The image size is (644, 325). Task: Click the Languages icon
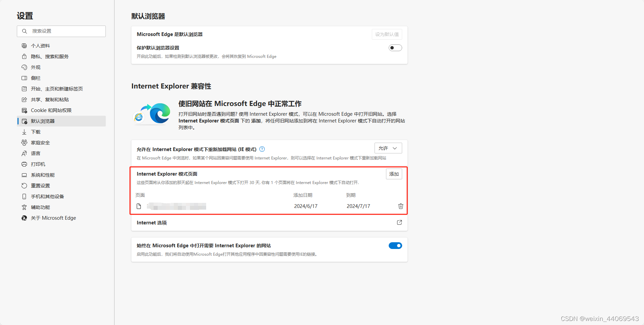tap(24, 153)
